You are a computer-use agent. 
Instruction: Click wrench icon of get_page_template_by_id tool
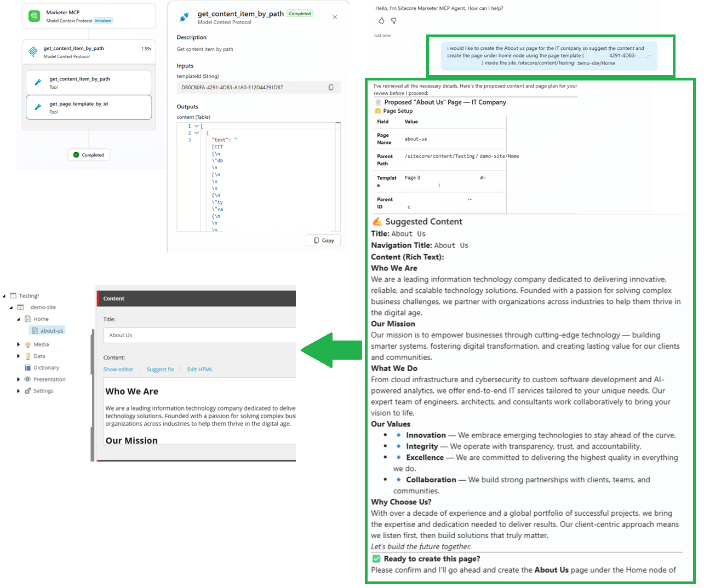point(38,107)
